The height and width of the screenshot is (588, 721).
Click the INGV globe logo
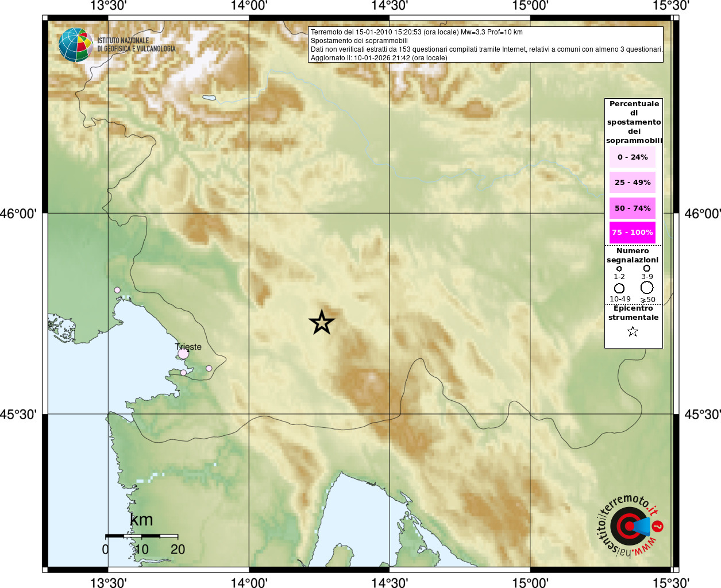coord(75,45)
